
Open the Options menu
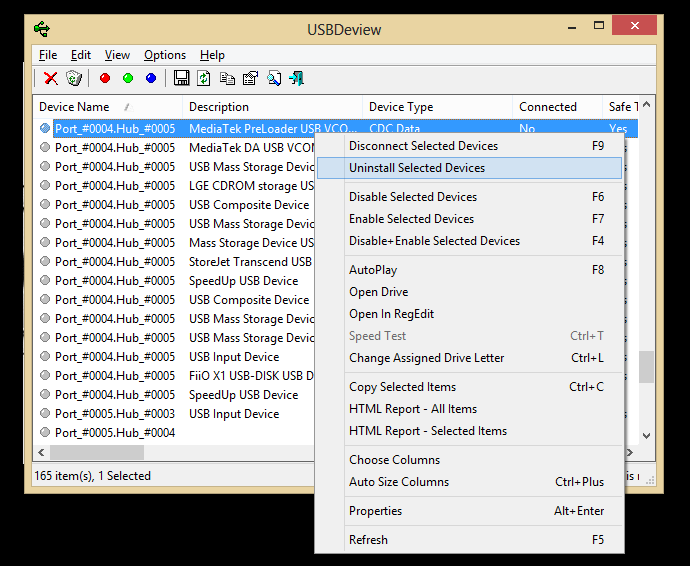(x=165, y=55)
